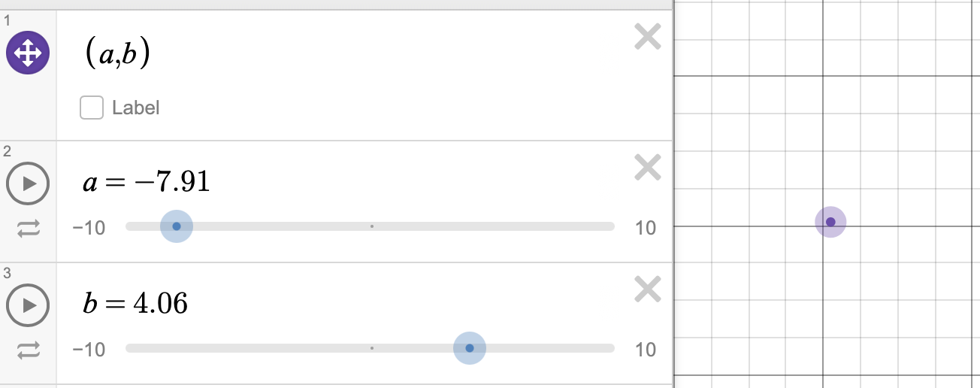This screenshot has width=980, height=388.
Task: Change the loop mode icon for slider a
Action: 28,228
